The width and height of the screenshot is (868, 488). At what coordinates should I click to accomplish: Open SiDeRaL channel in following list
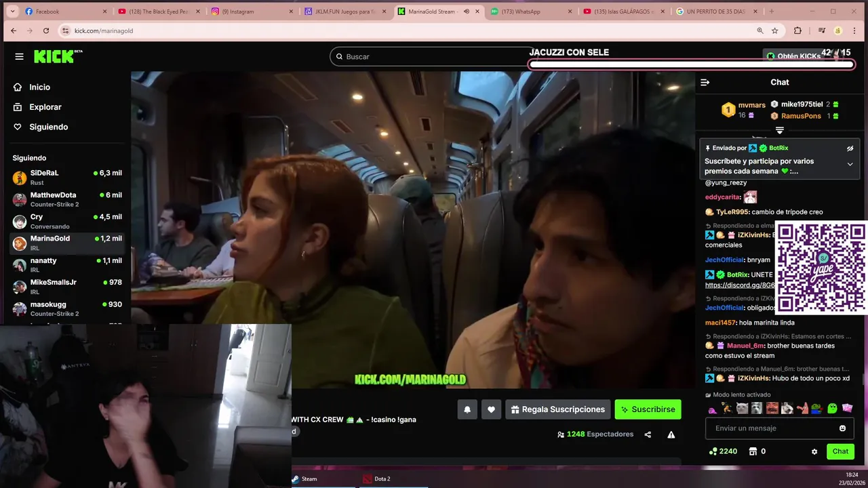pyautogui.click(x=66, y=178)
